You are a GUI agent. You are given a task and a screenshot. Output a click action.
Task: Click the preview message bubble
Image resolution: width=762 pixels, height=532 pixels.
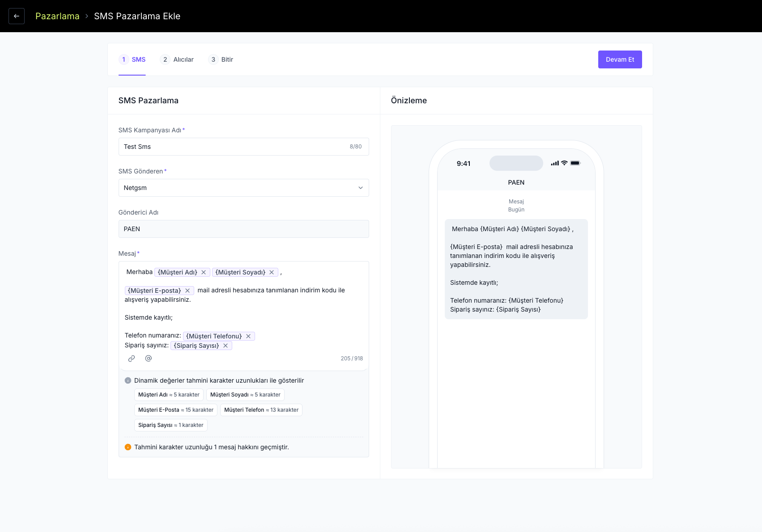pos(516,269)
